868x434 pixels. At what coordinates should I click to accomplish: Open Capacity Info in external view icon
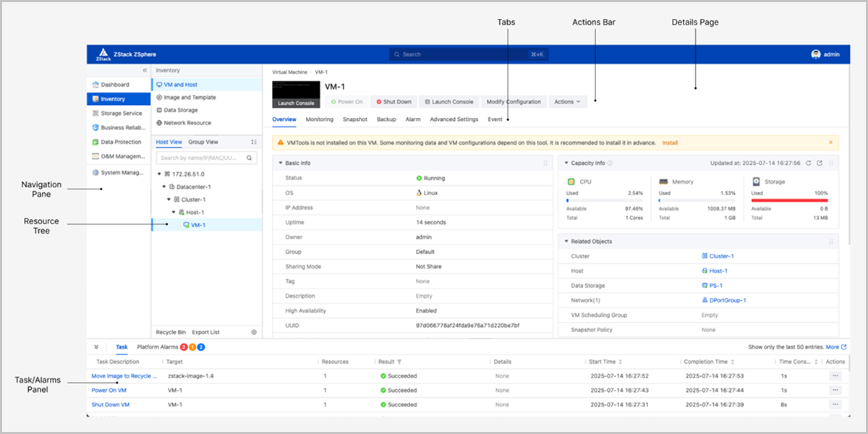820,163
